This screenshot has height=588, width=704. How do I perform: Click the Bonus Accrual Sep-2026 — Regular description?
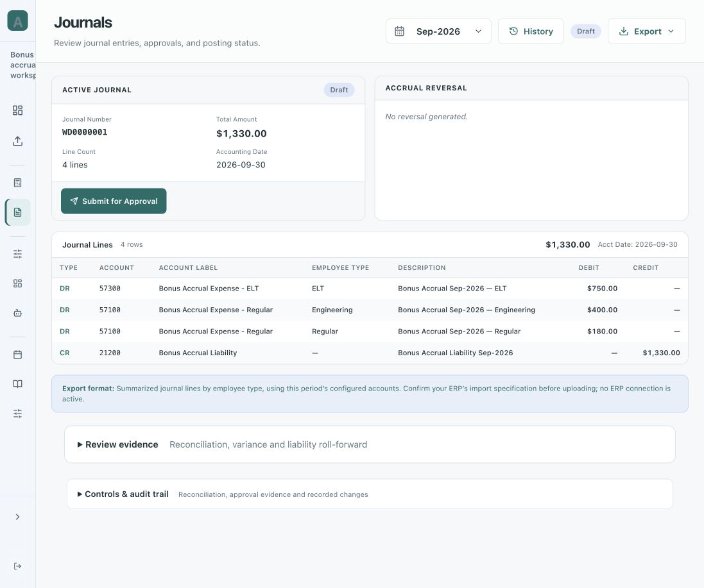459,332
